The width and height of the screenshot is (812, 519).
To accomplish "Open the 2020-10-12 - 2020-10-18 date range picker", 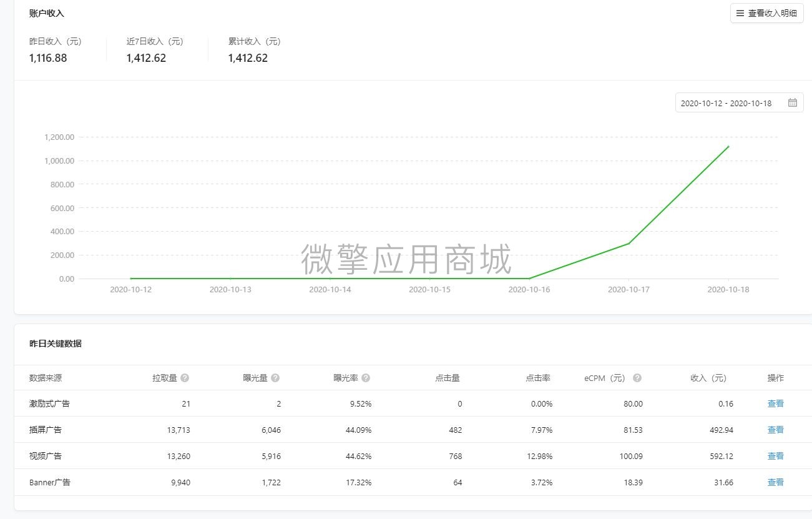I will 739,103.
